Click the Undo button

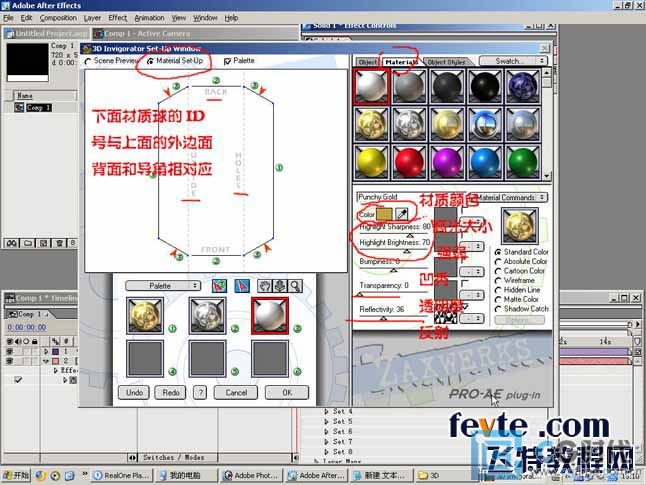coord(134,393)
